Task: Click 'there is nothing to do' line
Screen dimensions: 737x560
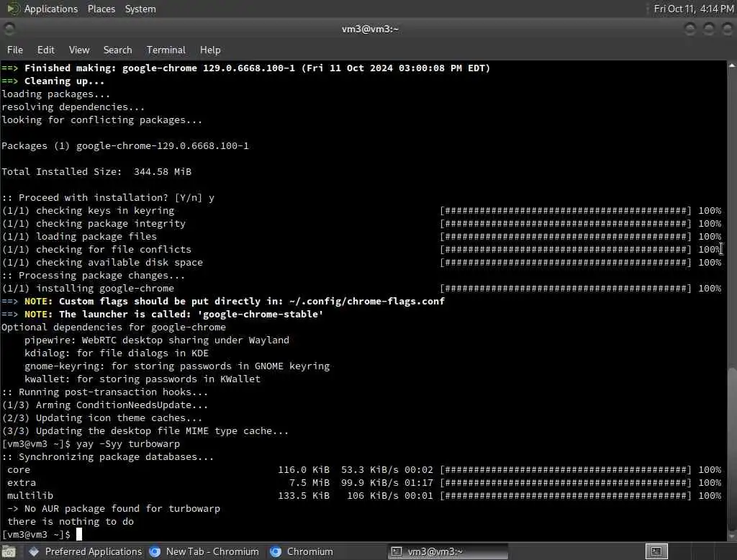Action: 71,521
